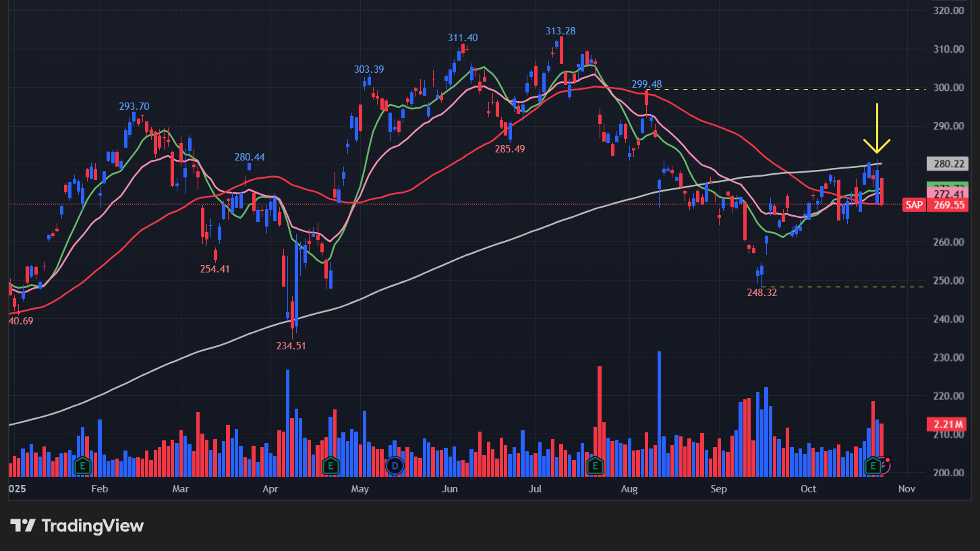Click the earnings 'E' badge below May
The image size is (980, 551).
331,465
